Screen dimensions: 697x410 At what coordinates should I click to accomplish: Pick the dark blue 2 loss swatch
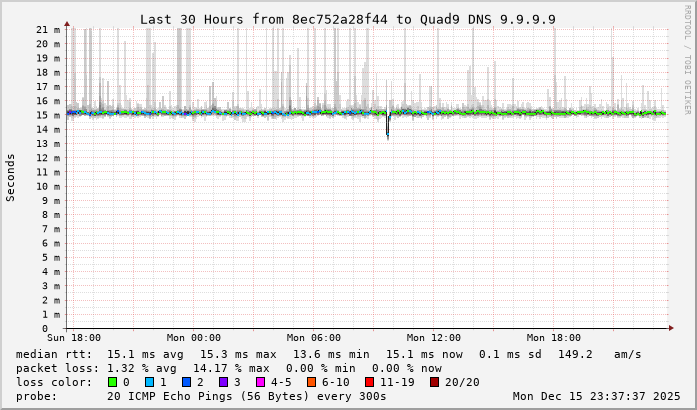click(x=186, y=382)
